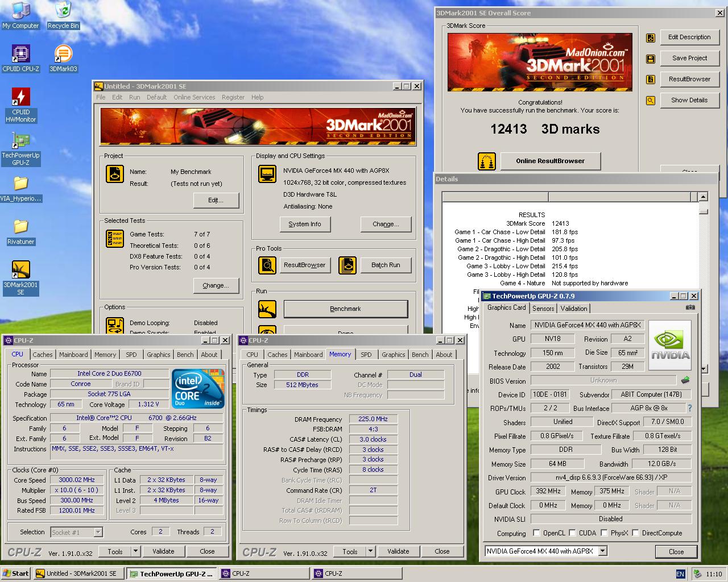The height and width of the screenshot is (582, 728).
Task: Click the Online ResultBrowser icon
Action: (x=486, y=161)
